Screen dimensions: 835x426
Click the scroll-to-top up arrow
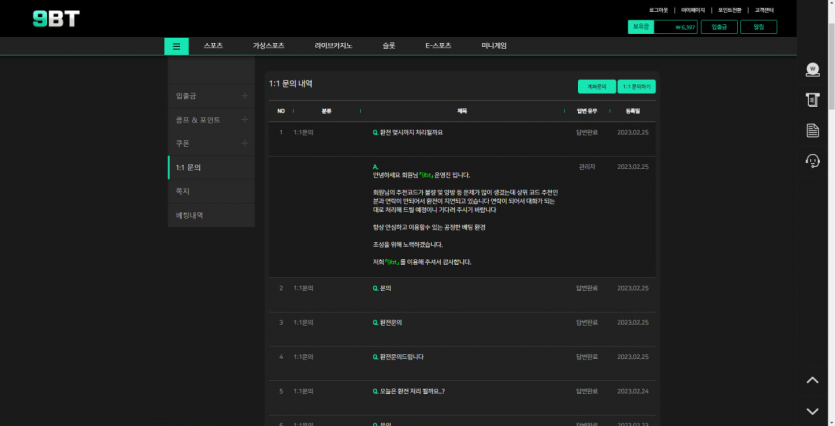click(x=812, y=380)
